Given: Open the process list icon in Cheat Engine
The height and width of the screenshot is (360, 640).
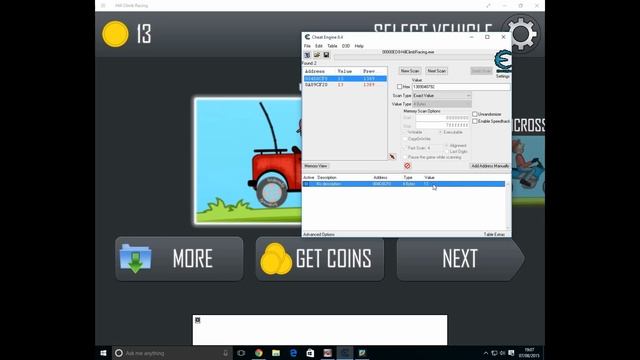Looking at the screenshot, I should (307, 55).
